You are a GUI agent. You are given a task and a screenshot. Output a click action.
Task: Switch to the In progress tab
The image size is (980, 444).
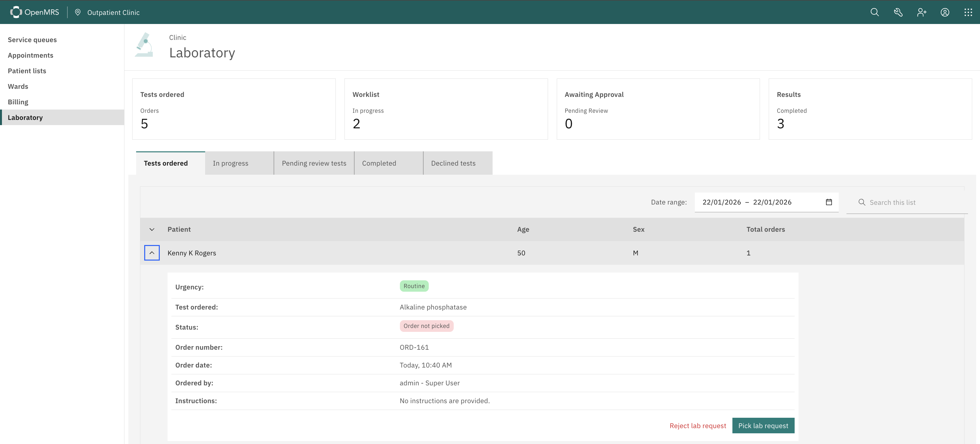(x=230, y=163)
